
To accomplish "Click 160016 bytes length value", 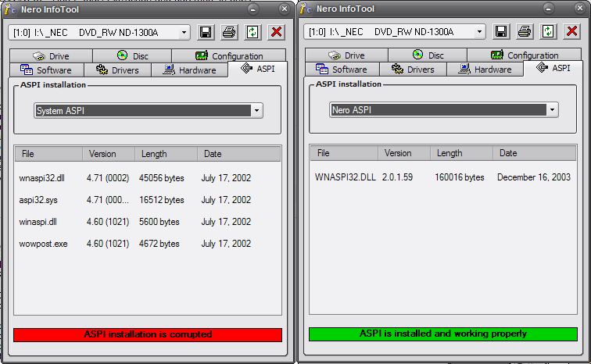I will [460, 177].
